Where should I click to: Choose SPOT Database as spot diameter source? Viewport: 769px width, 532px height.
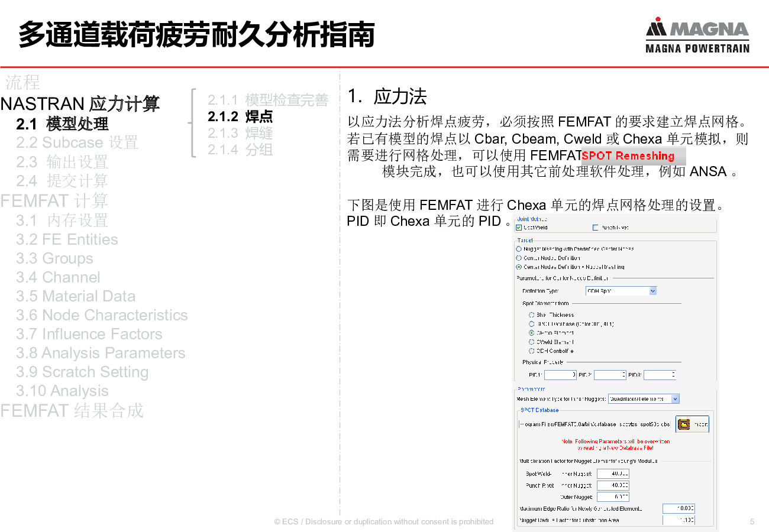[531, 324]
